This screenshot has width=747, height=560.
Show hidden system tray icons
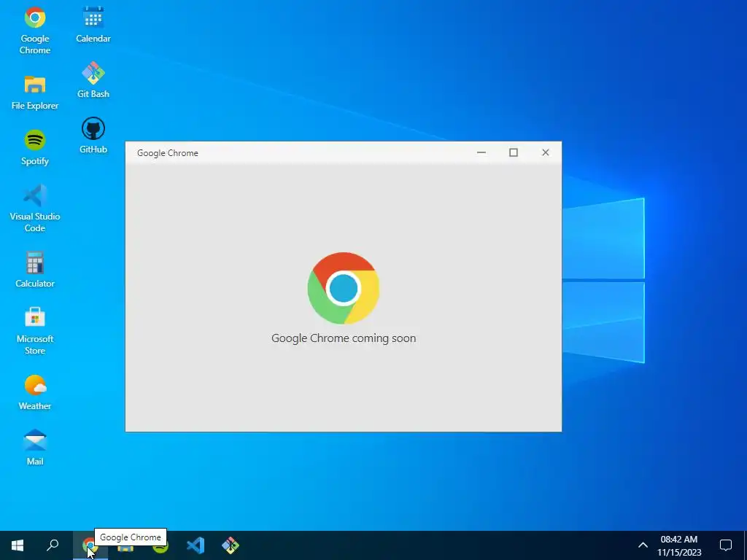[643, 545]
